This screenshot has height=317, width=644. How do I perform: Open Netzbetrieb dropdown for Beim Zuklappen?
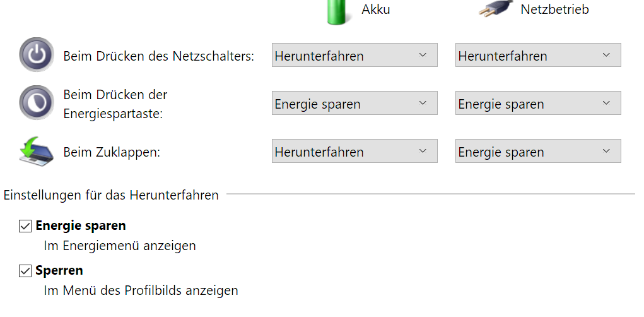(537, 152)
